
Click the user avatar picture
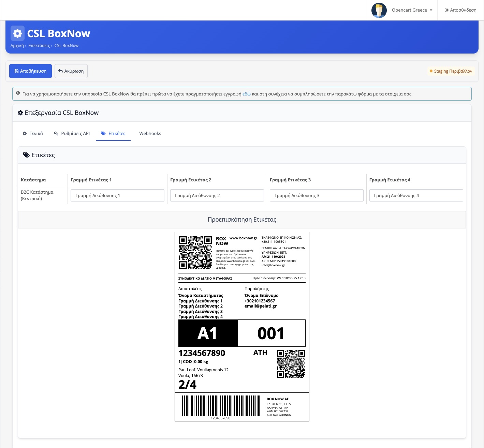tap(379, 10)
